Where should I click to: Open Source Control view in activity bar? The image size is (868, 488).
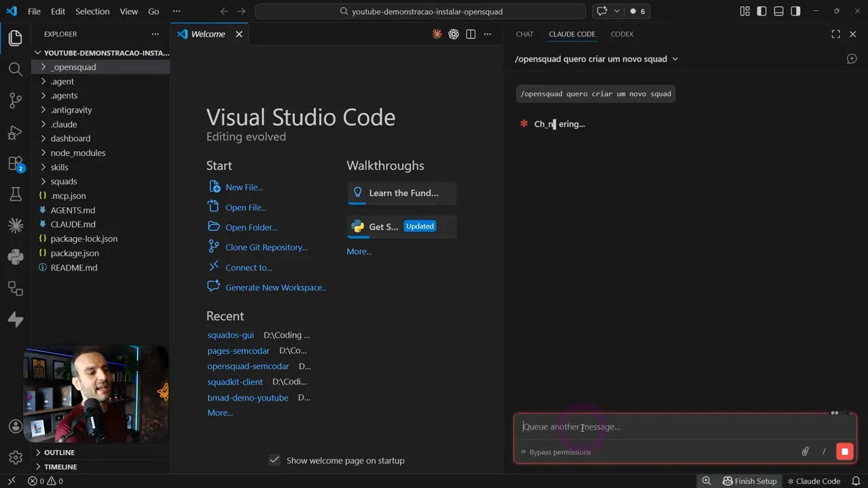15,100
